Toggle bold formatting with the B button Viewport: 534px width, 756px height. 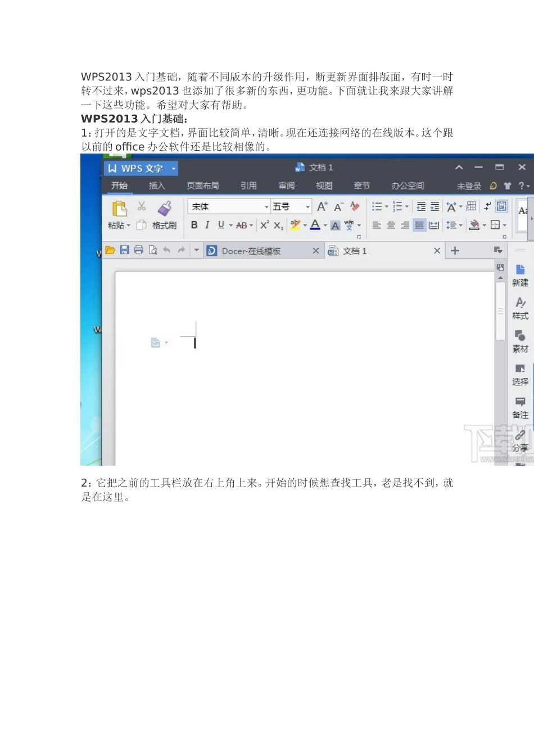tap(194, 225)
